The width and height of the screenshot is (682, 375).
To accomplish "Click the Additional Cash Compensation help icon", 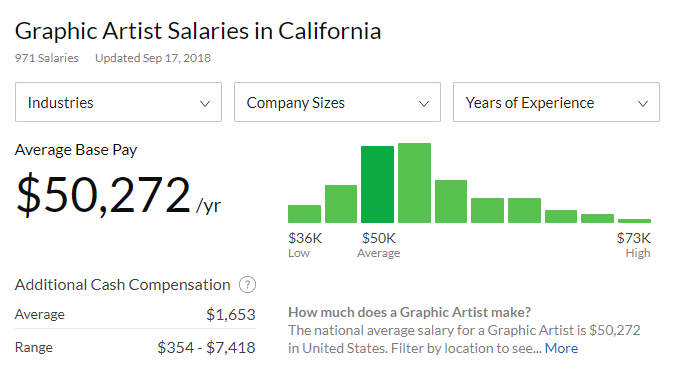I will (x=247, y=285).
